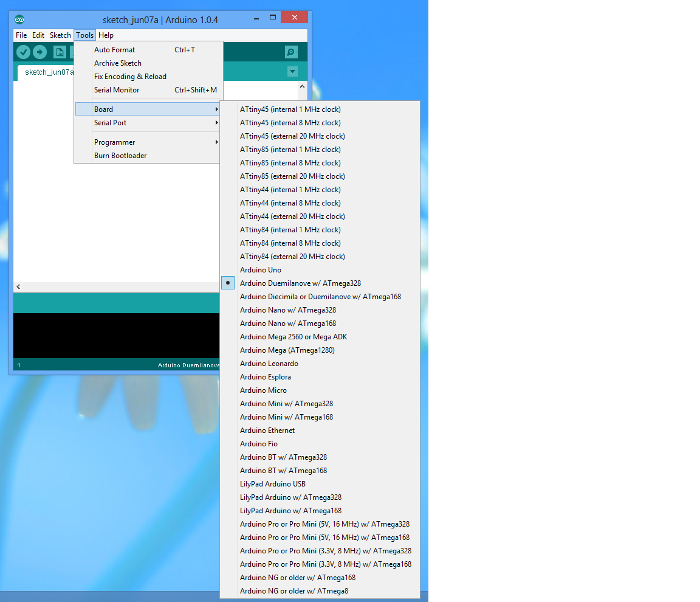
Task: Click Burn Bootloader
Action: tap(148, 156)
